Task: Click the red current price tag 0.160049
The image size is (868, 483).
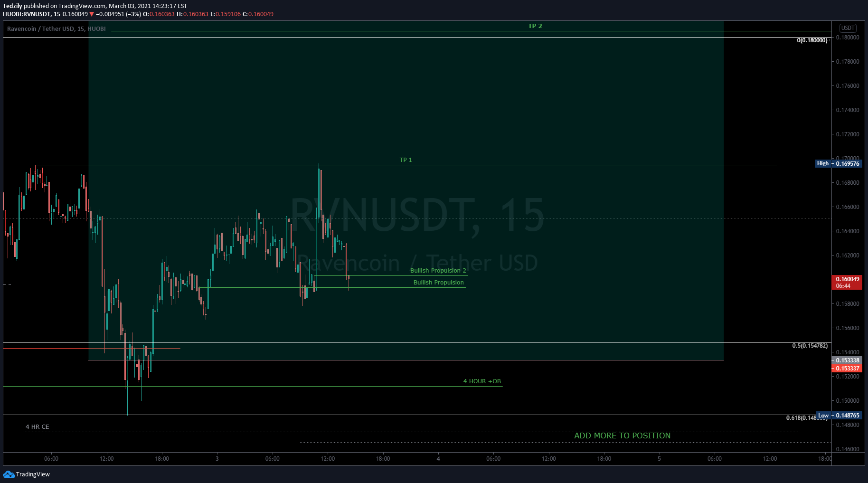Action: tap(847, 282)
